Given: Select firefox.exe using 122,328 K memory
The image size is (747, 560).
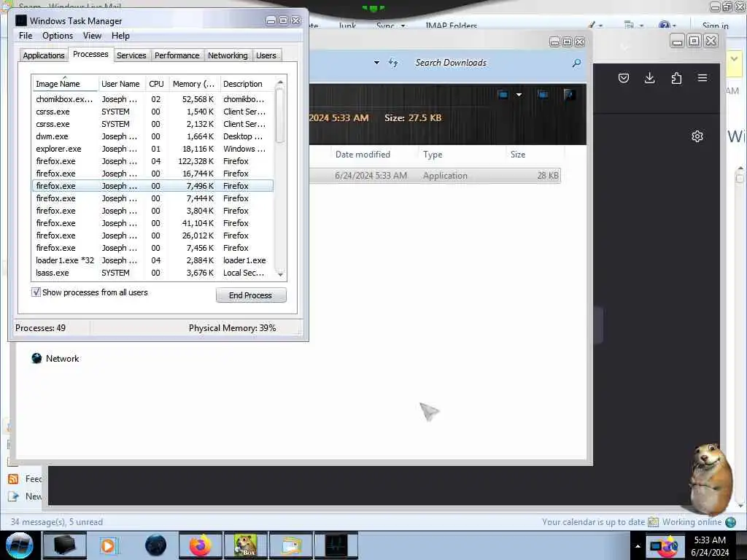Looking at the screenshot, I should (x=152, y=161).
